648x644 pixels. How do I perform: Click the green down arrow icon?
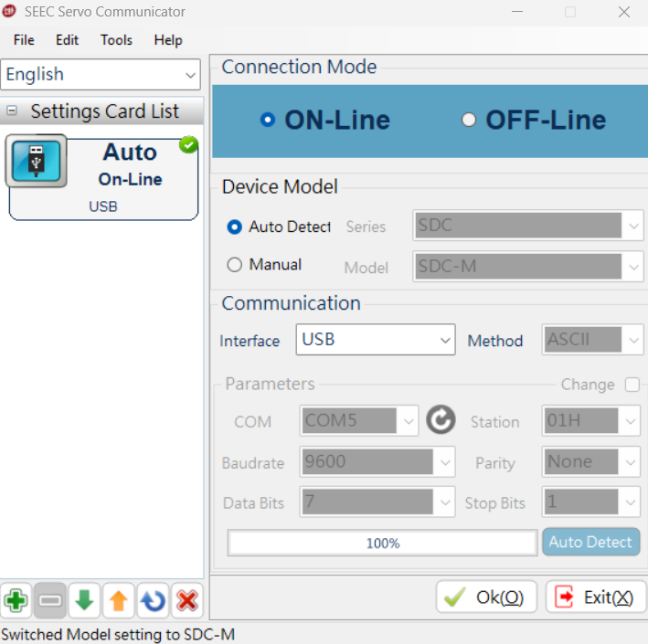tap(84, 600)
